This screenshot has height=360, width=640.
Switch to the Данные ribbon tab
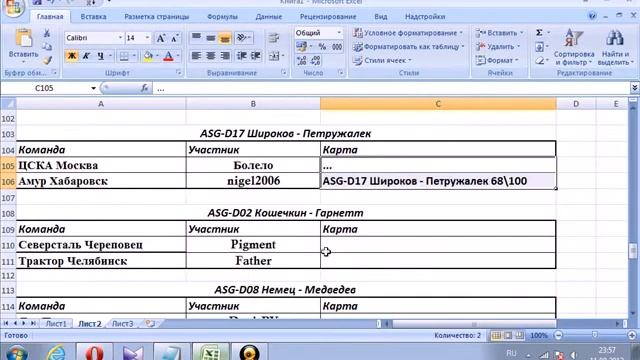[269, 17]
